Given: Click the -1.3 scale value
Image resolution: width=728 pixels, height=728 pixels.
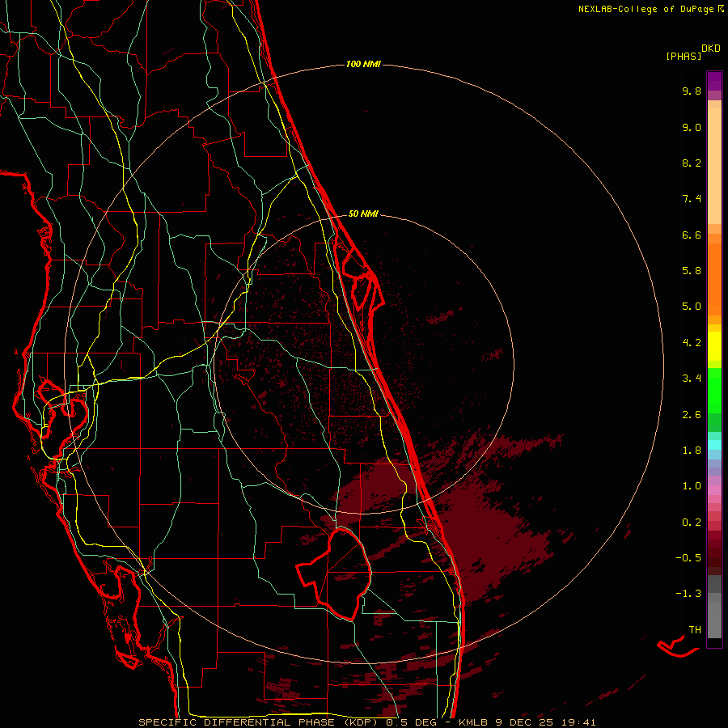Looking at the screenshot, I should tap(688, 594).
